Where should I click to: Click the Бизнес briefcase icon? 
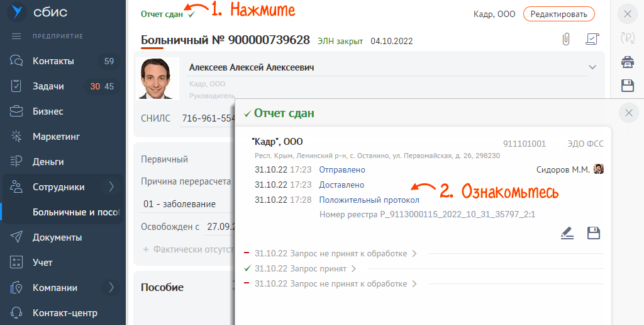tap(16, 111)
